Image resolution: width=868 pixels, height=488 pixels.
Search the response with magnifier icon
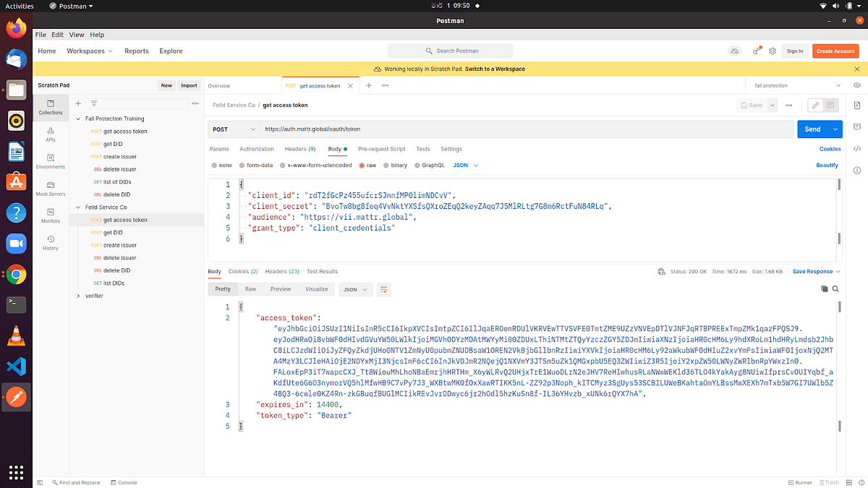click(835, 288)
